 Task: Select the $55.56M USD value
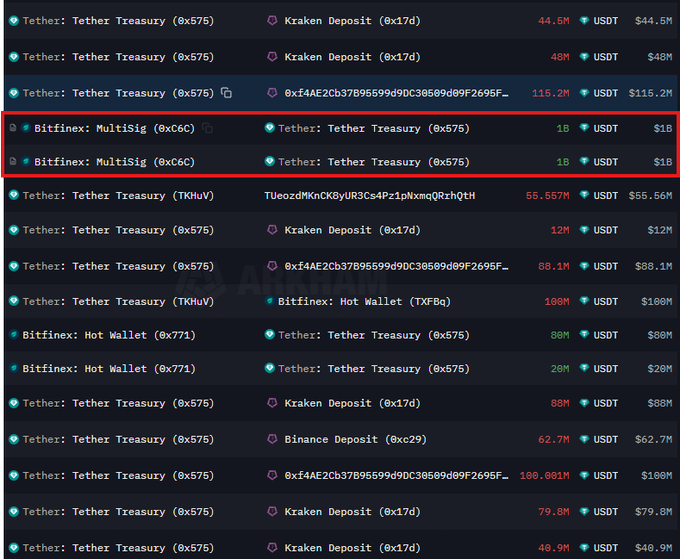pyautogui.click(x=651, y=196)
